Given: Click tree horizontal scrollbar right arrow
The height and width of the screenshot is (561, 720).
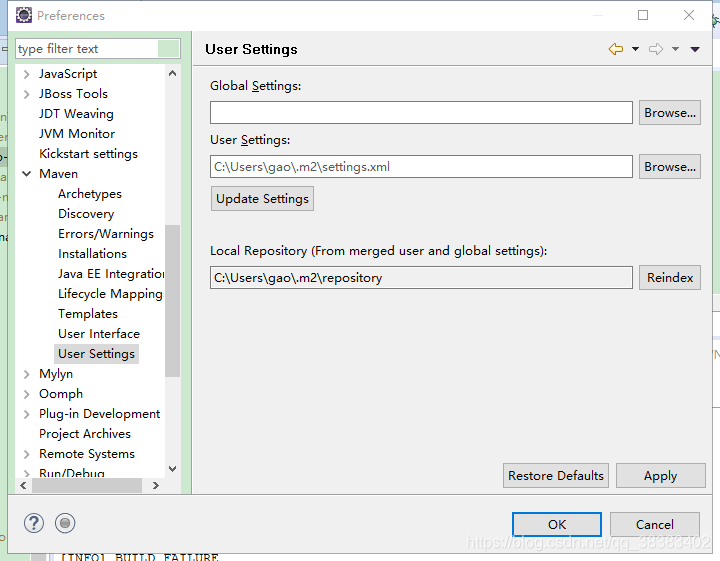Looking at the screenshot, I should tap(156, 485).
